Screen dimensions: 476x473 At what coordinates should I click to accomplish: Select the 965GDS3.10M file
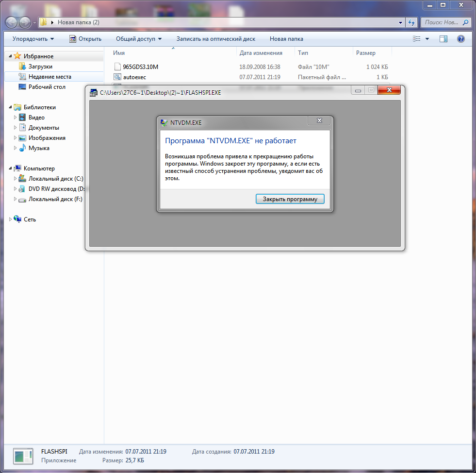pyautogui.click(x=140, y=67)
